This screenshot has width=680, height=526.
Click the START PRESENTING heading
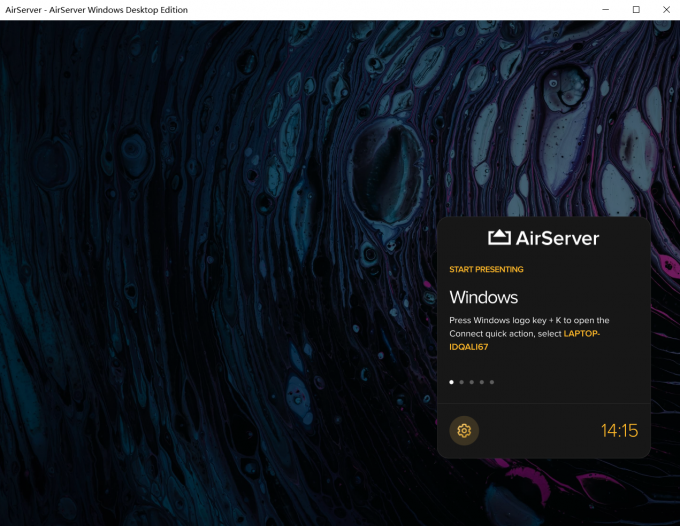click(x=486, y=269)
